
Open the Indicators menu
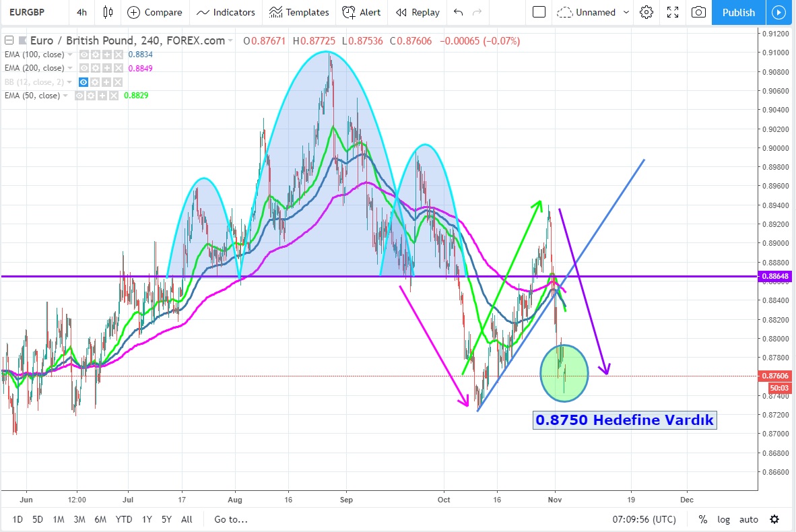point(226,12)
